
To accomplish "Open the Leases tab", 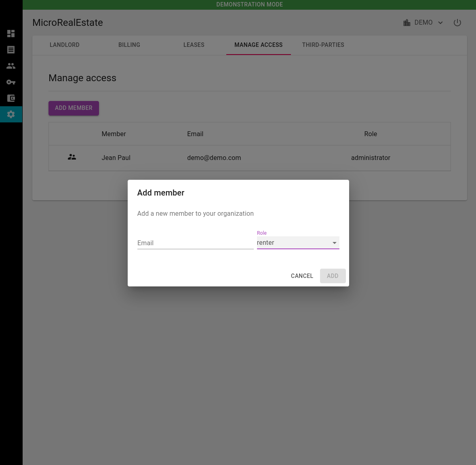I will click(x=194, y=45).
